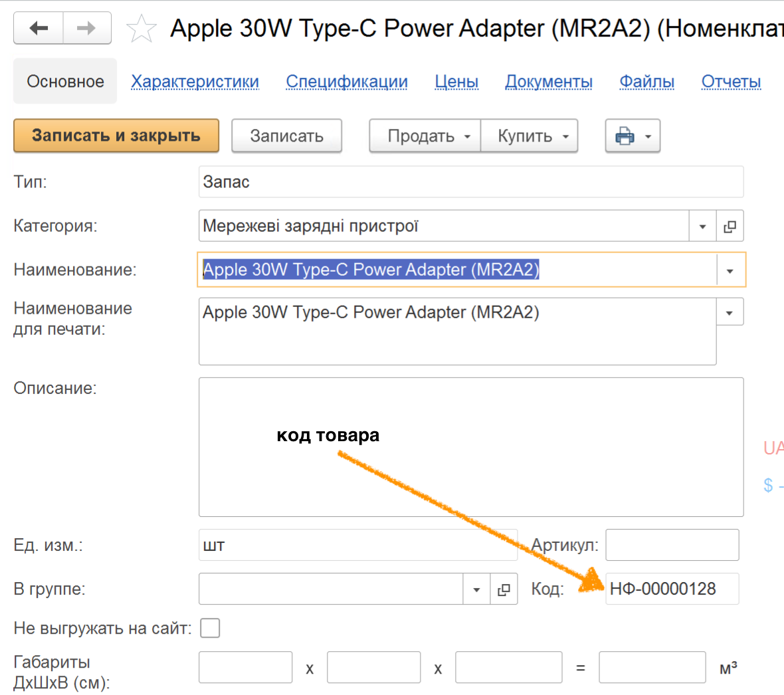Click the second Габариты width field

pos(373,668)
